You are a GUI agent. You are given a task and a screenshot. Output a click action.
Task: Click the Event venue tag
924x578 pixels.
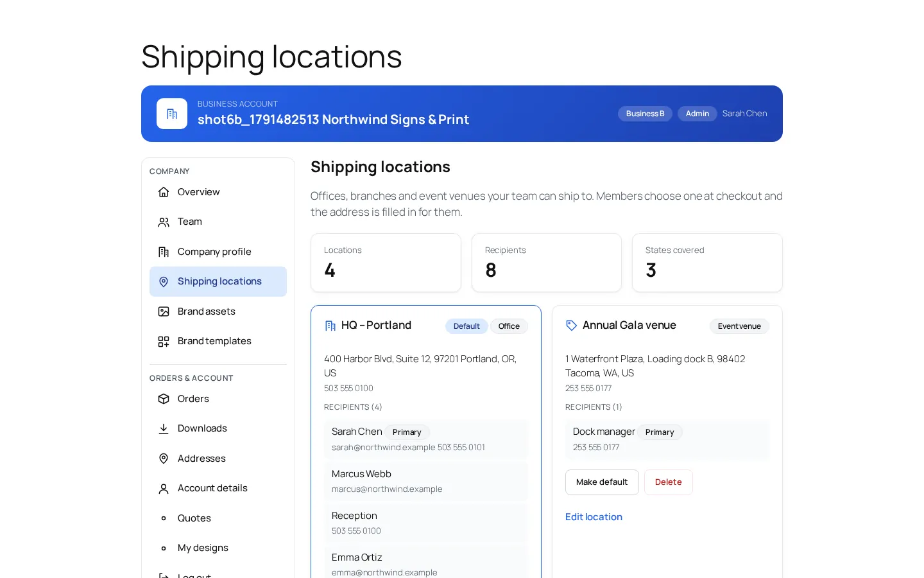tap(739, 326)
